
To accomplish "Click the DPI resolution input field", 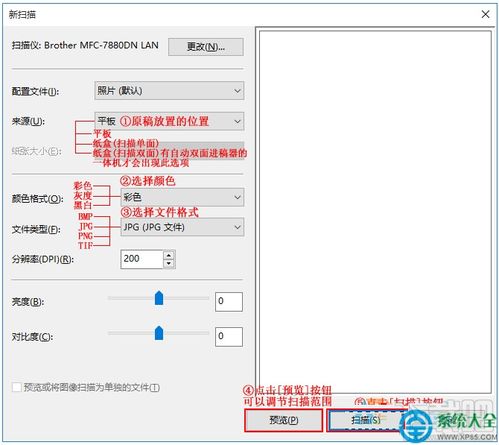I will coord(142,259).
